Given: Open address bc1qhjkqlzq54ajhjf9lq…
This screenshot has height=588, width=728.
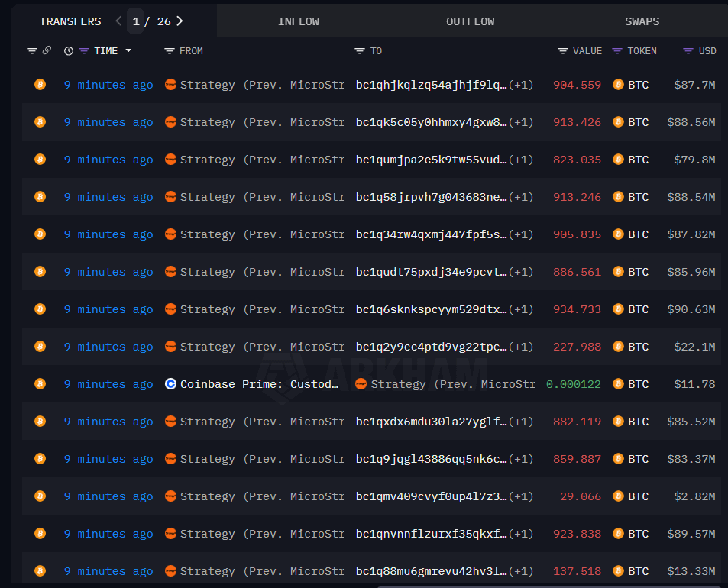Looking at the screenshot, I should coord(431,85).
